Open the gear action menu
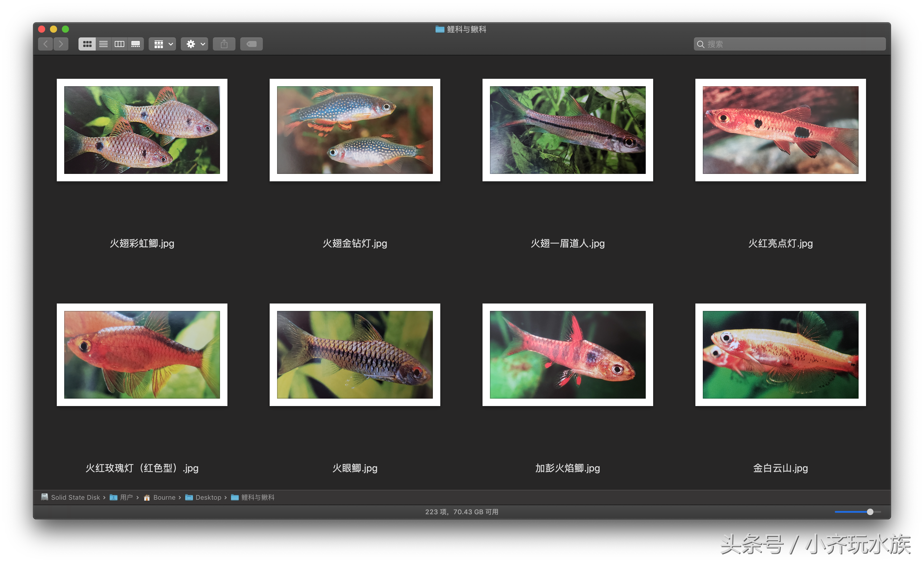Screen dimensions: 924x563 coord(195,44)
